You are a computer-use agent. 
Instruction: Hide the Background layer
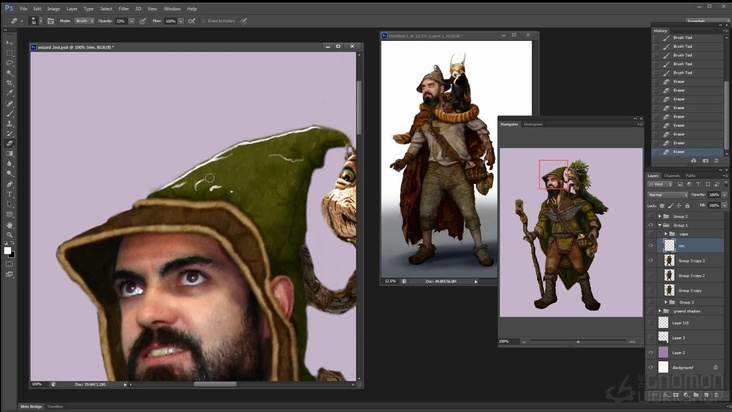click(x=651, y=368)
